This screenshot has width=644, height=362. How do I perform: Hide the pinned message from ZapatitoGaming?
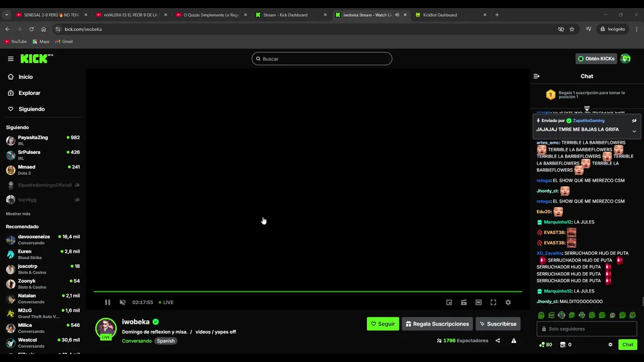(634, 121)
